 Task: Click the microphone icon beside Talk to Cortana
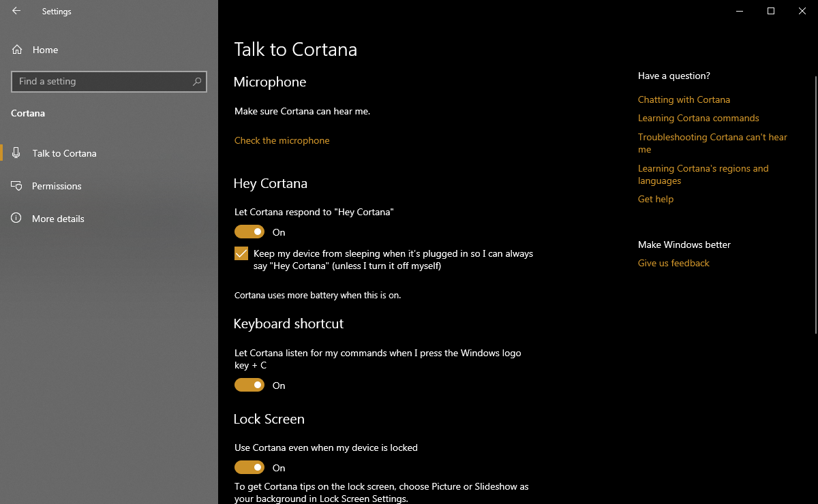click(17, 153)
